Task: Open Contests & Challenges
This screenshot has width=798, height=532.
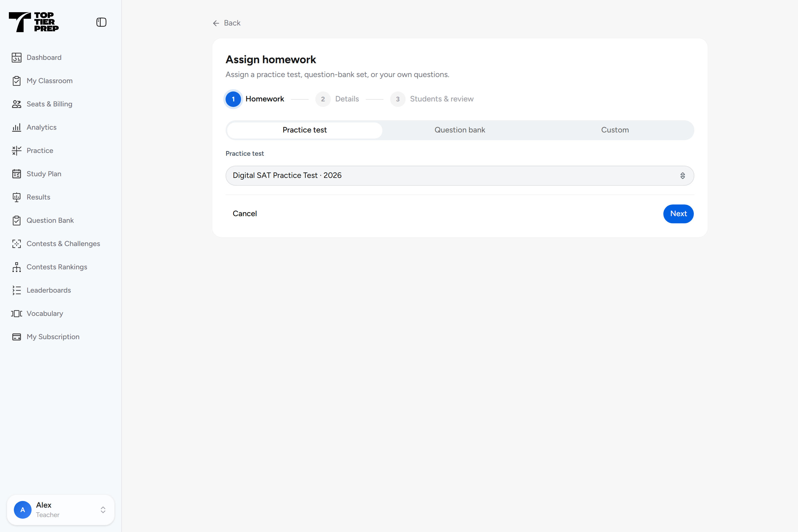Action: (x=63, y=244)
